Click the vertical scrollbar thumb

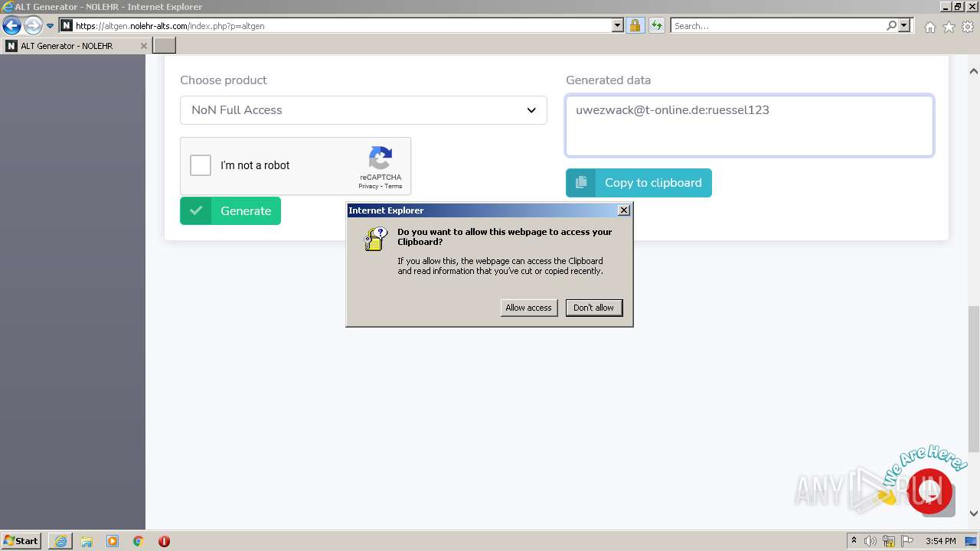pos(974,379)
